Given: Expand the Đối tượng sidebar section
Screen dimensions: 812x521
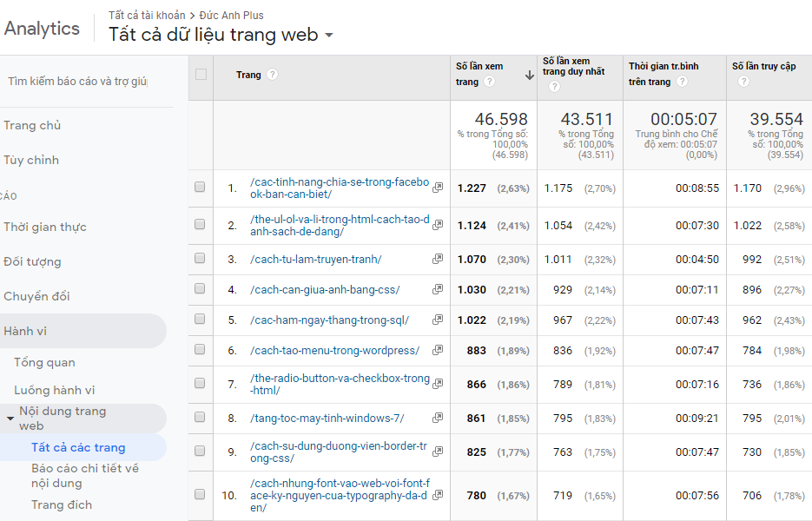Looking at the screenshot, I should (x=32, y=261).
